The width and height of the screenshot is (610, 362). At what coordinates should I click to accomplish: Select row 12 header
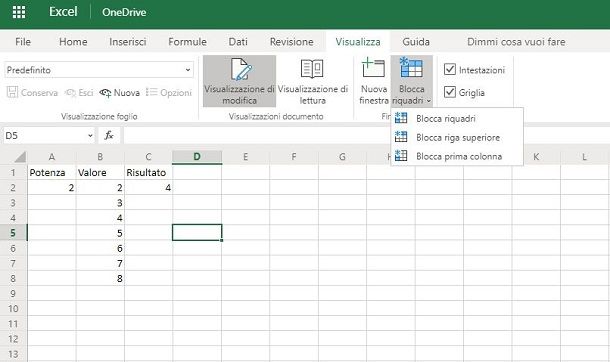pyautogui.click(x=13, y=339)
